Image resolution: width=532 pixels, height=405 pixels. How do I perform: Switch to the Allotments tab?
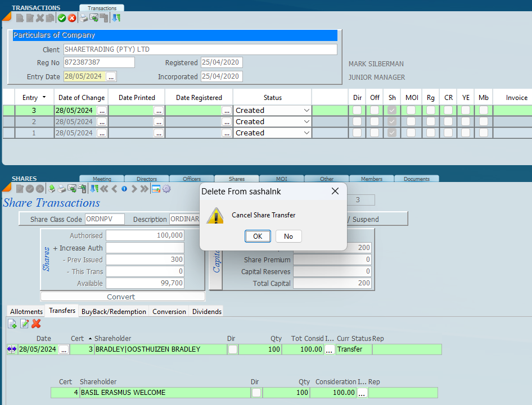[x=26, y=311]
